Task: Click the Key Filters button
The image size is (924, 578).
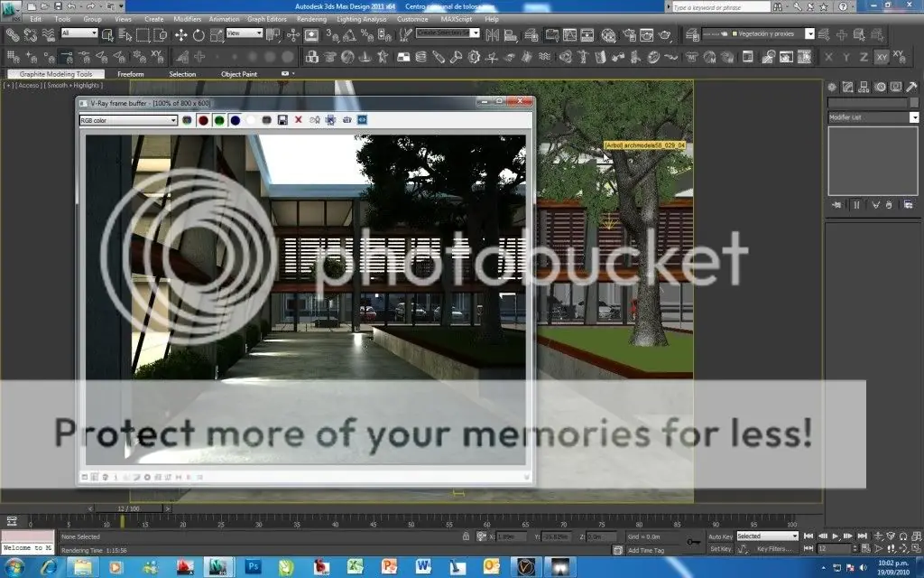Action: [x=774, y=548]
